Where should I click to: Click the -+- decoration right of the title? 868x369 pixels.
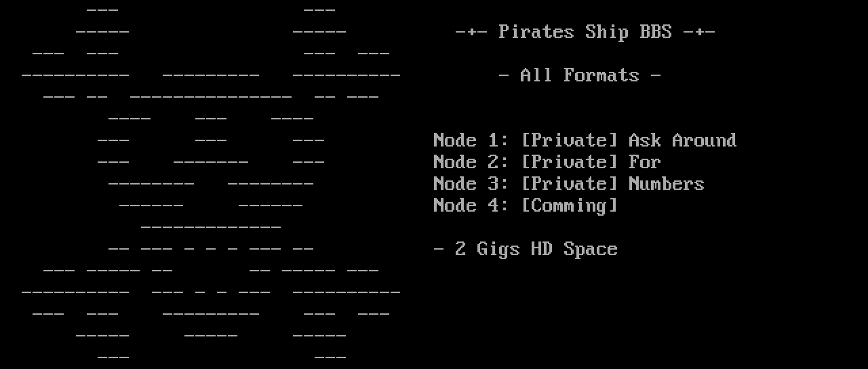click(698, 32)
